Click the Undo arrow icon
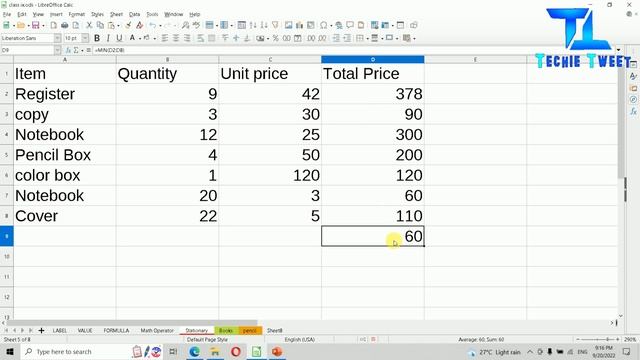The image size is (640, 360). pos(152,25)
